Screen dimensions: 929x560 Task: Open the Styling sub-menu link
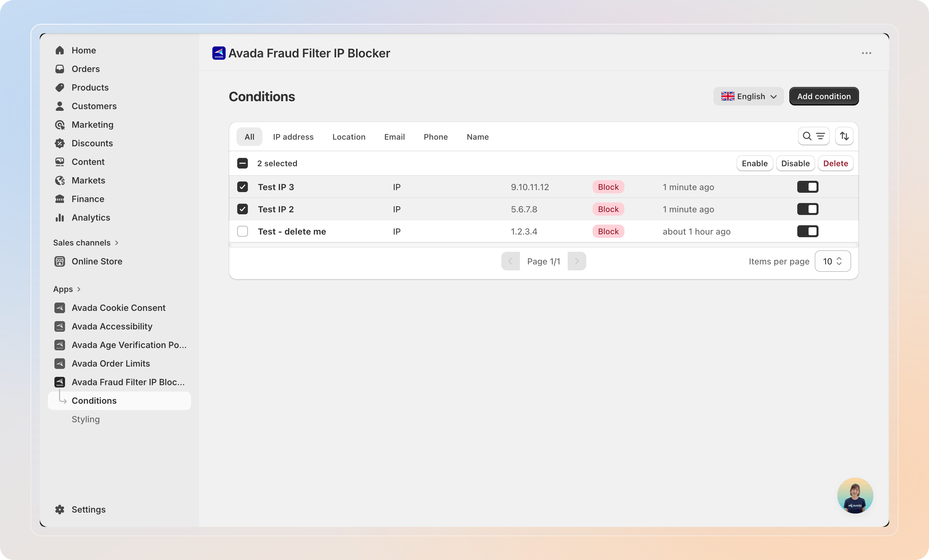(86, 419)
